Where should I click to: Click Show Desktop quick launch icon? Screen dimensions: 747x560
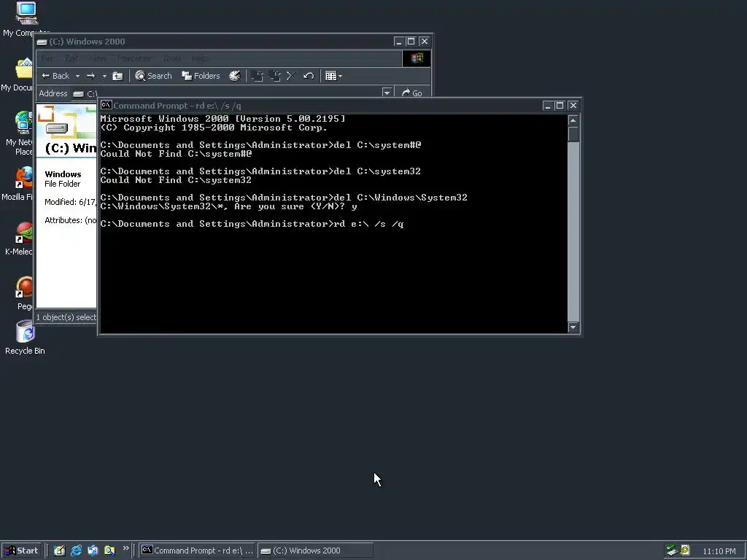[x=59, y=551]
